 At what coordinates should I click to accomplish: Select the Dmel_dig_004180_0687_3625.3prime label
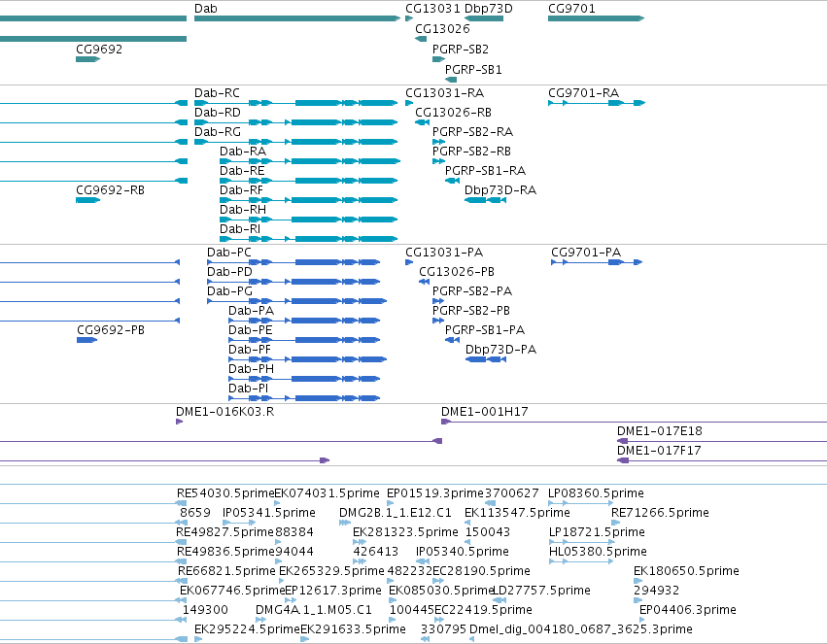point(581,629)
